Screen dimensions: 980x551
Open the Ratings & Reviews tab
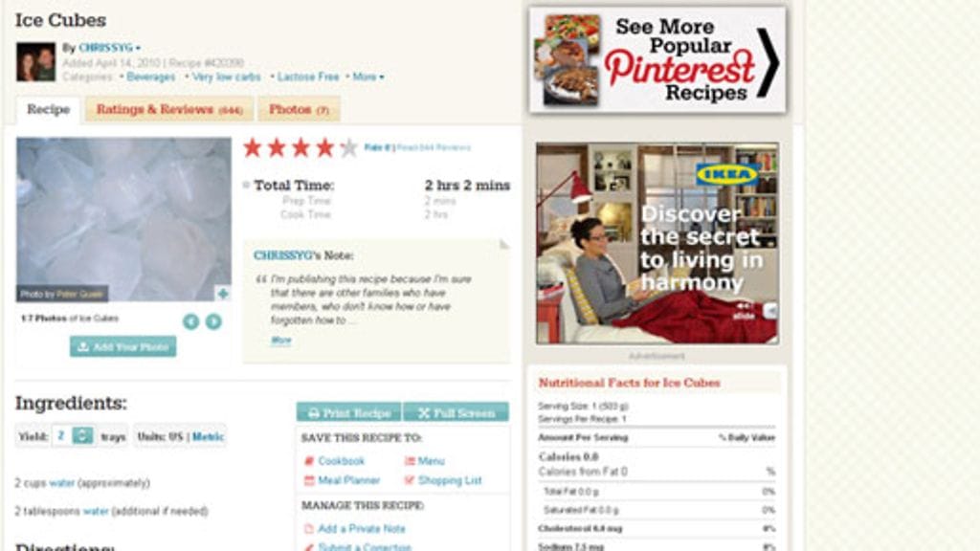coord(169,109)
